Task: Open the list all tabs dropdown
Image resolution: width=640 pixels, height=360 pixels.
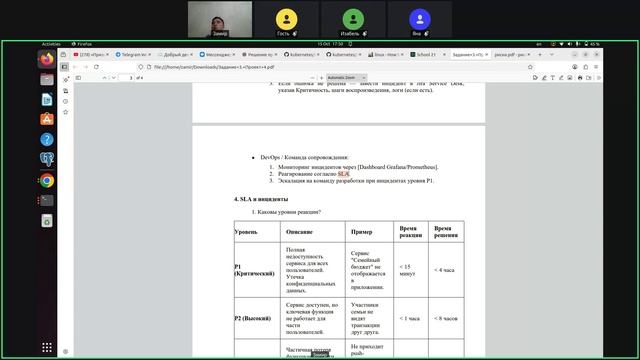Action: (x=551, y=54)
